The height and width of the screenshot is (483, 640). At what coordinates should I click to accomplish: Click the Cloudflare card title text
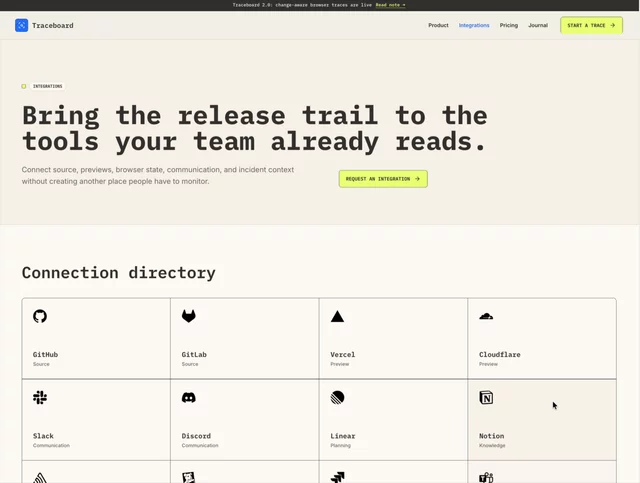(x=500, y=354)
